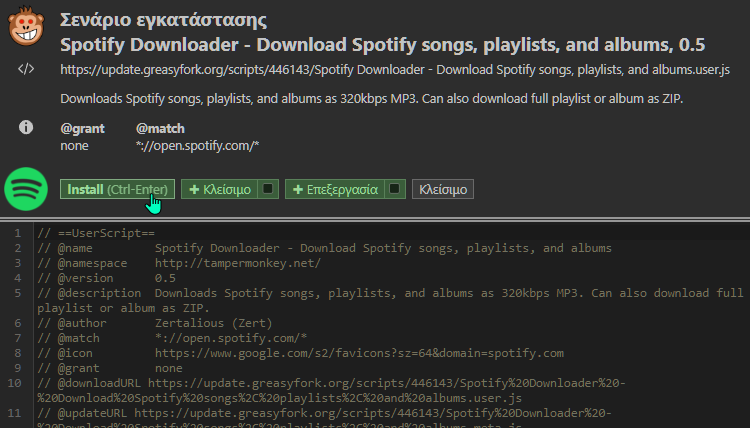
Task: Click the info circle icon
Action: tap(26, 127)
